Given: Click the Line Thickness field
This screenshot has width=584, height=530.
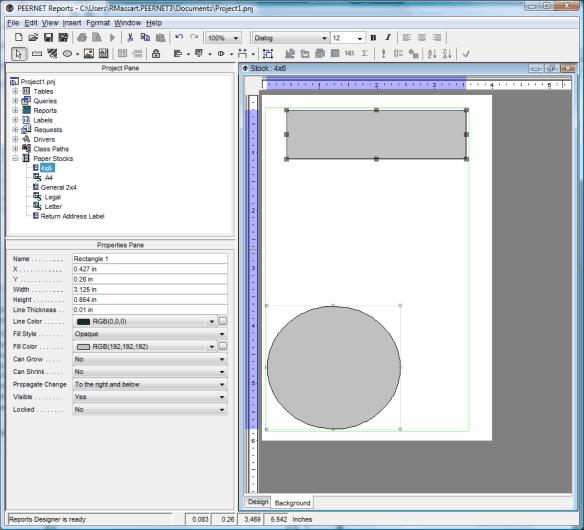Looking at the screenshot, I should click(150, 310).
